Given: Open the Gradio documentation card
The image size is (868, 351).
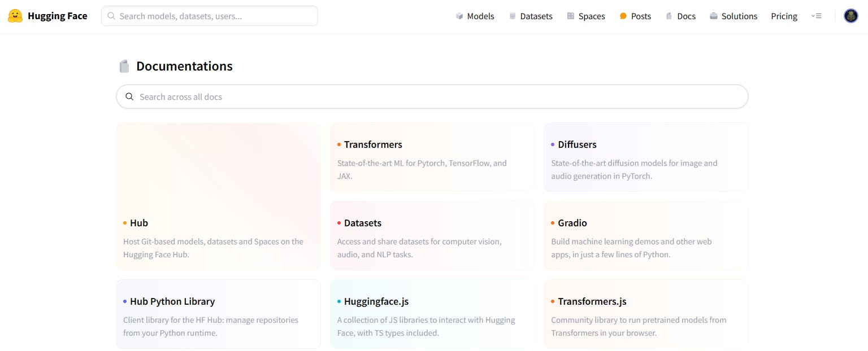Looking at the screenshot, I should coord(646,235).
